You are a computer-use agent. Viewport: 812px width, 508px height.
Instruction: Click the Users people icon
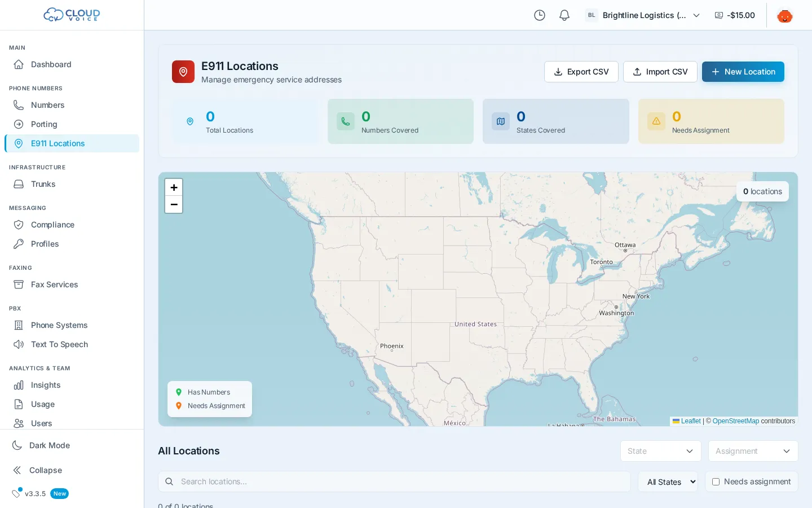click(19, 423)
